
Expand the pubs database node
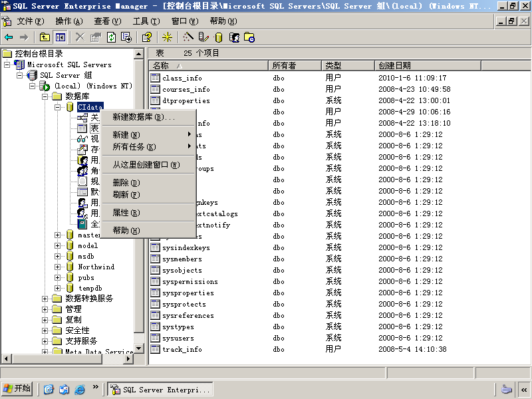[x=57, y=277]
